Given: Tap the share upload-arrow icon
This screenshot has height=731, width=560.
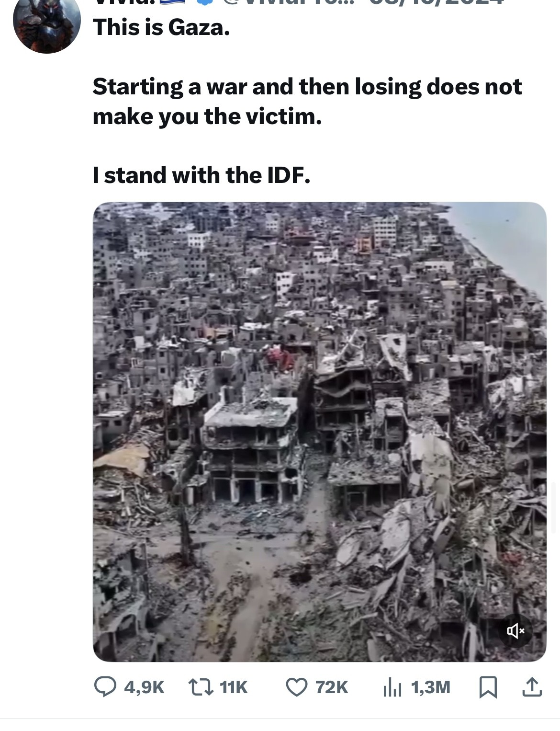Looking at the screenshot, I should (532, 687).
